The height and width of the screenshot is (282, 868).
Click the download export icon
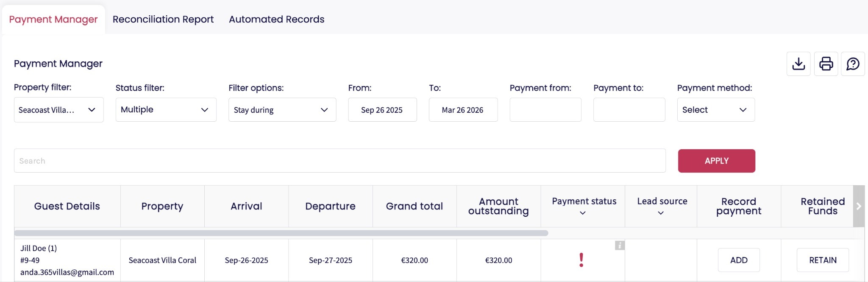(x=798, y=64)
